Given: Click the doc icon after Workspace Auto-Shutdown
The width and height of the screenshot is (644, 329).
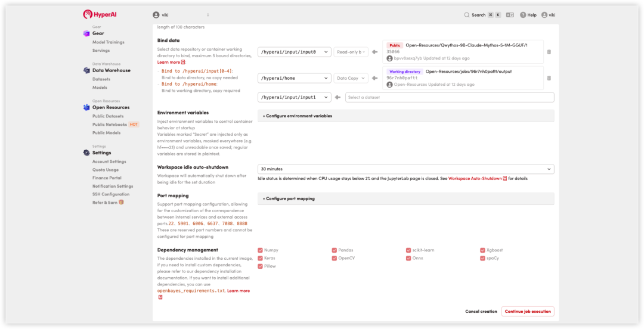Looking at the screenshot, I should 505,178.
